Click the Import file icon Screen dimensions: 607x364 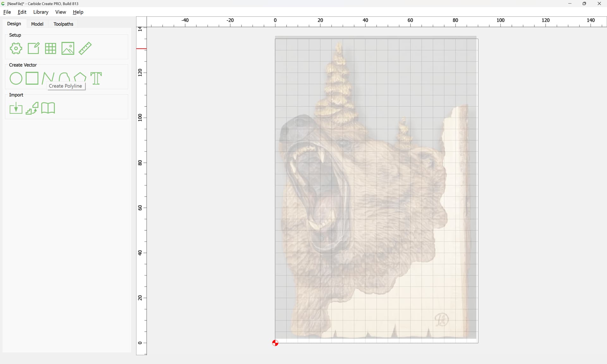coord(16,108)
